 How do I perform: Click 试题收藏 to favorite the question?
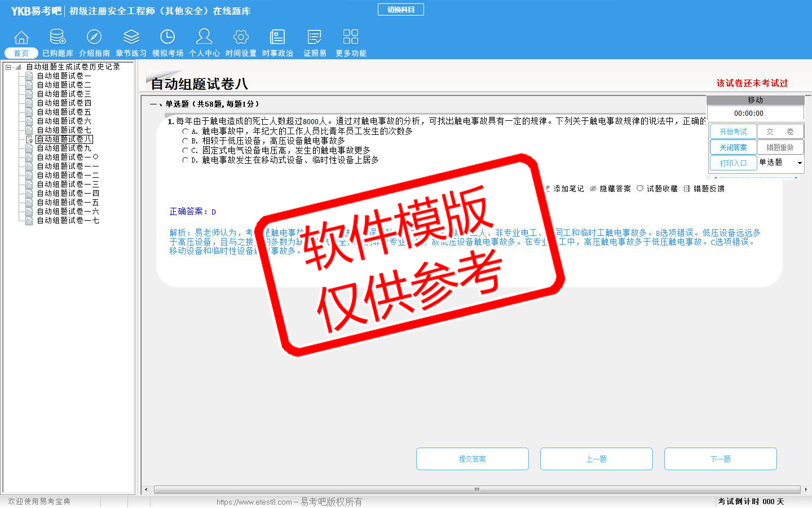(657, 189)
